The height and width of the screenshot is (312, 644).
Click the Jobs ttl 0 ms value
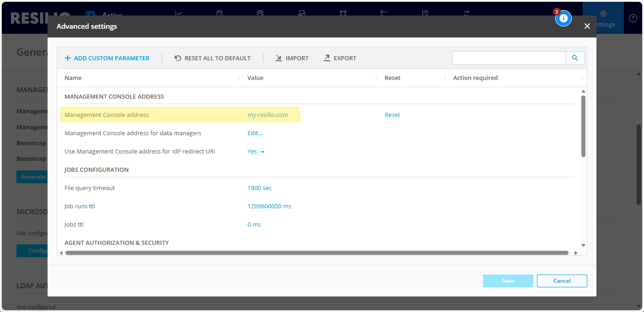coord(254,225)
